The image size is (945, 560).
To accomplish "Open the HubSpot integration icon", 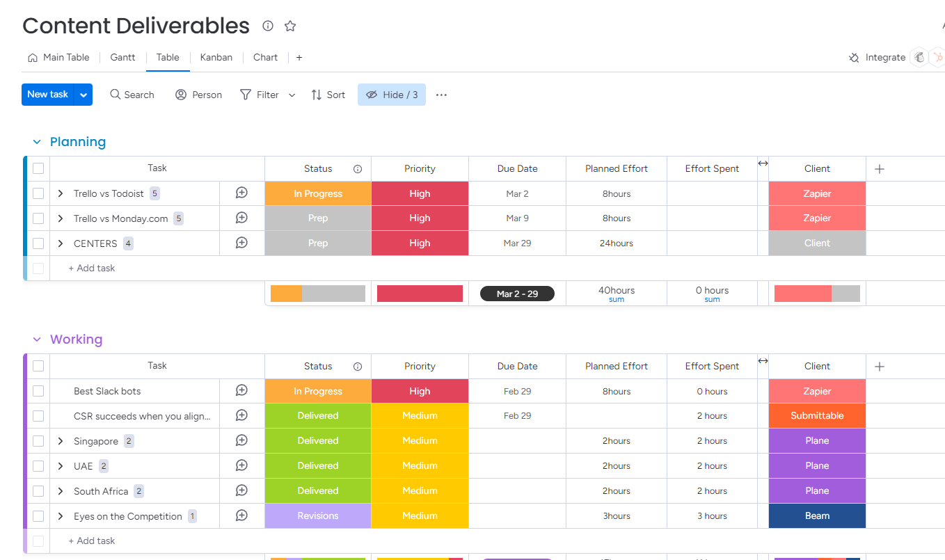I will pos(939,57).
